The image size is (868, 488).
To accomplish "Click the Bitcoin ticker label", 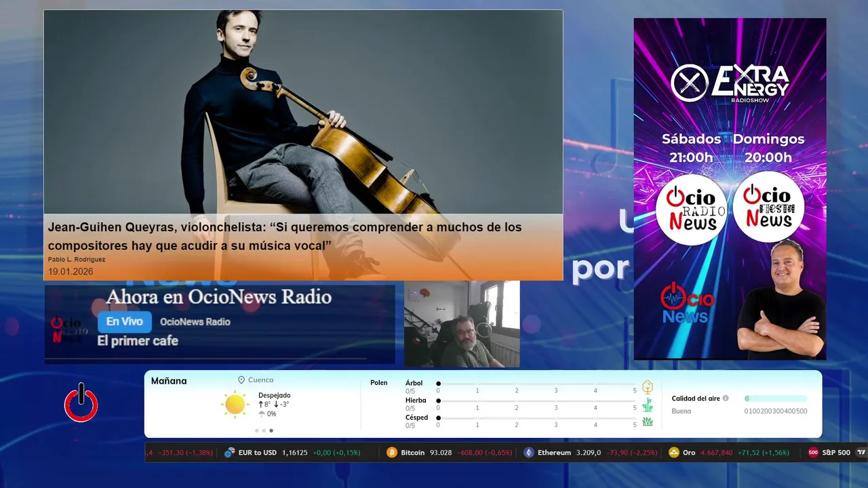I will 412,452.
